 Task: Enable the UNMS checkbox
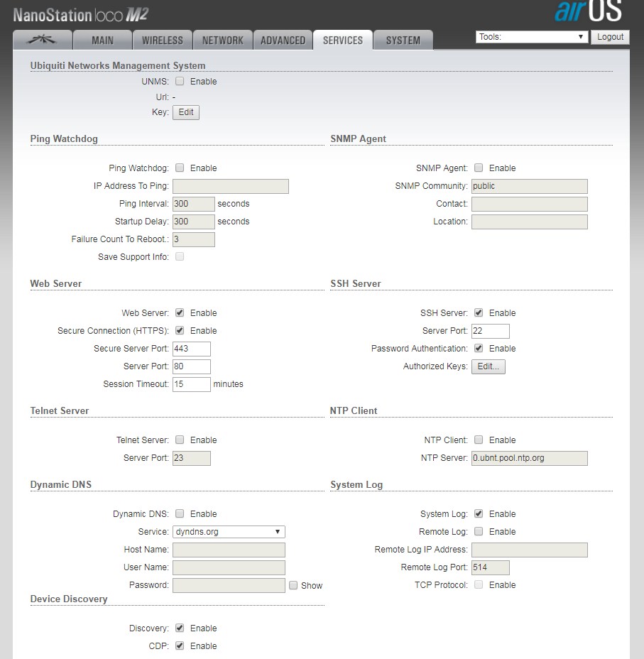(x=180, y=81)
